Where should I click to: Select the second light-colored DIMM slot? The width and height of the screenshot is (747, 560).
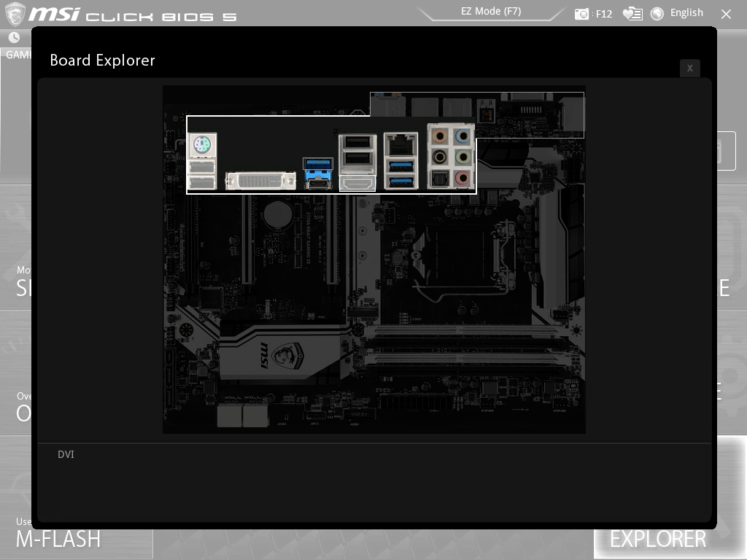465,358
